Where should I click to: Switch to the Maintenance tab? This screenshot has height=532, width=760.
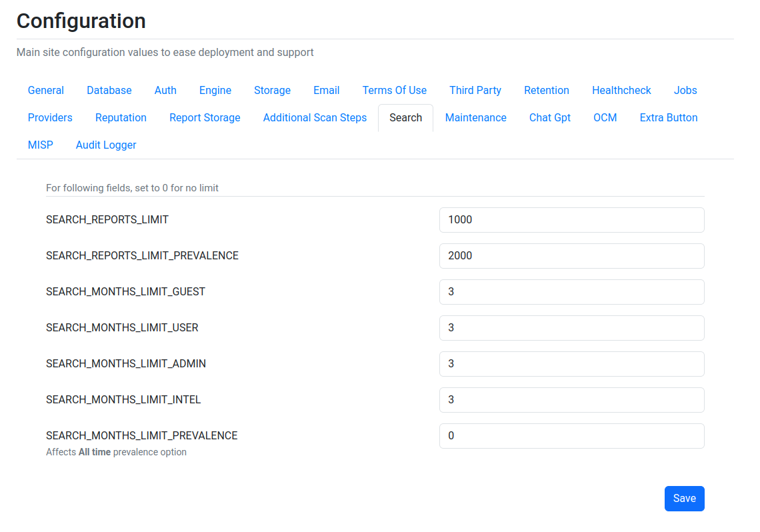click(x=475, y=118)
